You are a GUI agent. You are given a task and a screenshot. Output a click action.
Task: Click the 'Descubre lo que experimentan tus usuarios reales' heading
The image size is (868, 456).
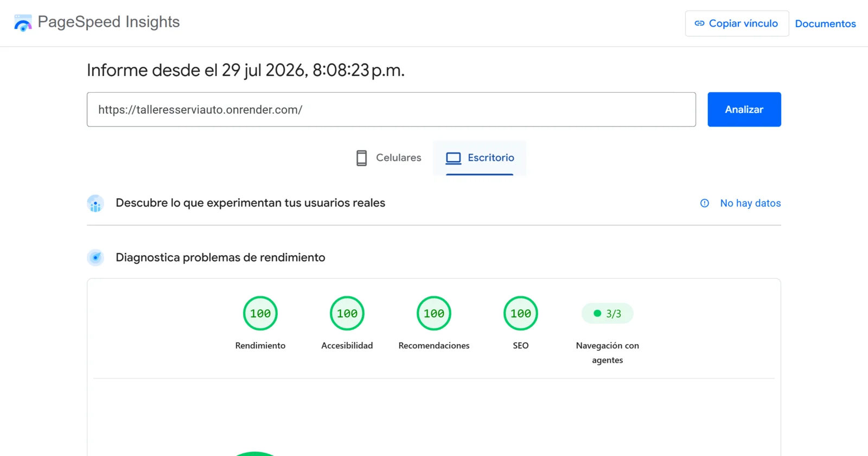(x=251, y=203)
